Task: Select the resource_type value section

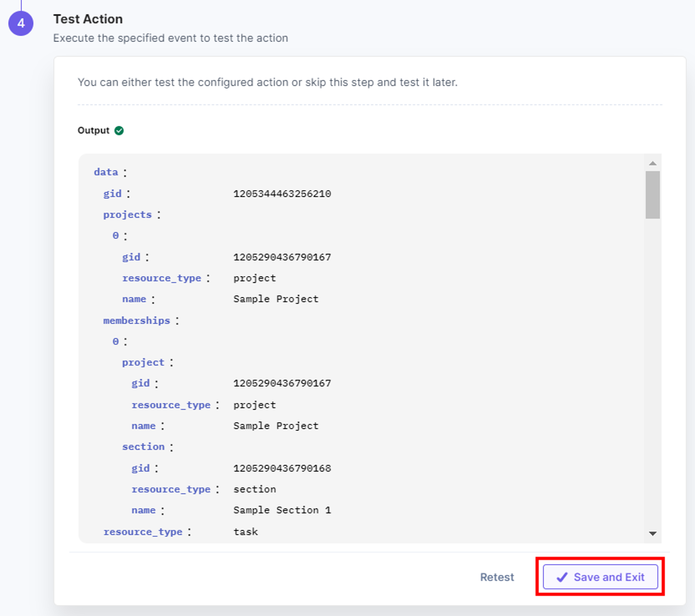Action: pyautogui.click(x=255, y=489)
